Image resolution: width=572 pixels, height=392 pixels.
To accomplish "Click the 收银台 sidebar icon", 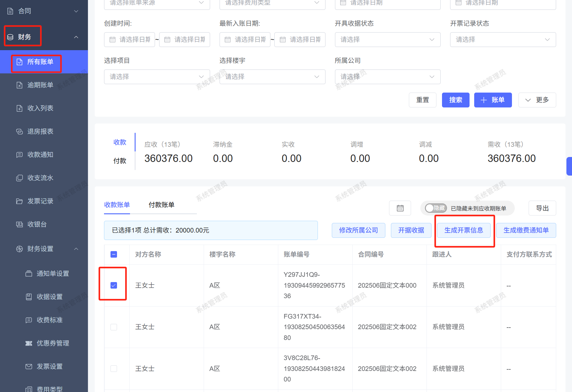I will coord(19,224).
